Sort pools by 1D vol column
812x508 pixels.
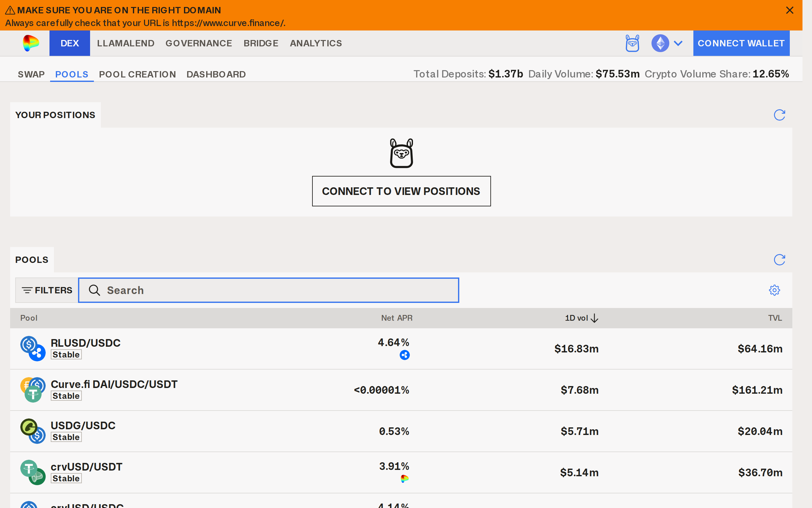581,318
